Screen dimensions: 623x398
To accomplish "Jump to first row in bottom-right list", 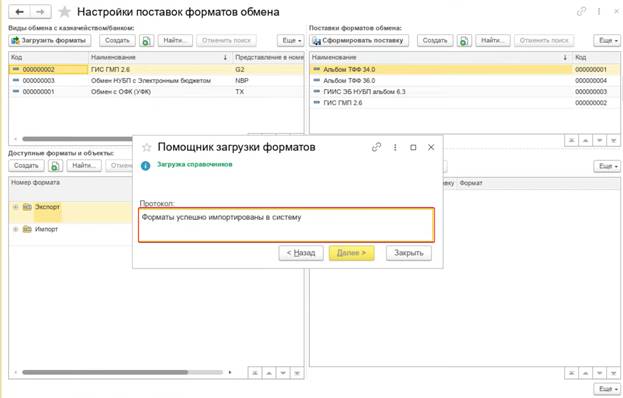I will 571,373.
